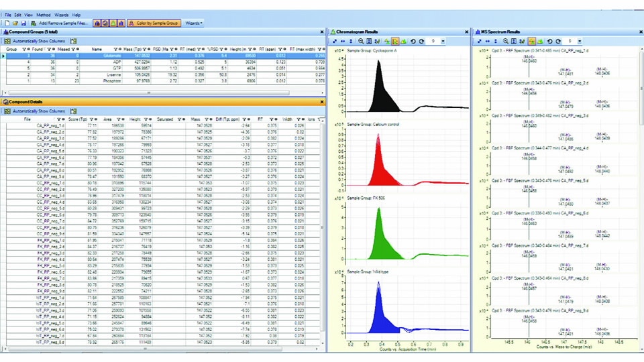Sort by Name column header in Compound Groups

click(x=97, y=49)
